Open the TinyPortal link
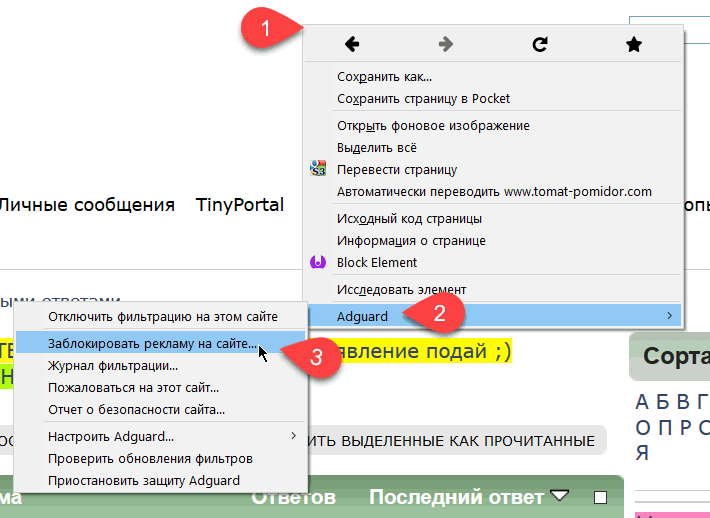The image size is (710, 518). (x=240, y=205)
